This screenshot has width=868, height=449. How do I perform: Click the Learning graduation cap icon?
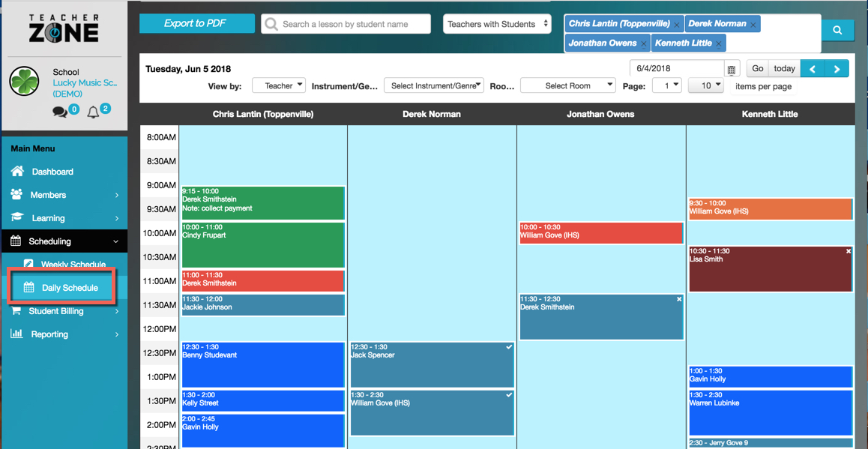pyautogui.click(x=17, y=217)
